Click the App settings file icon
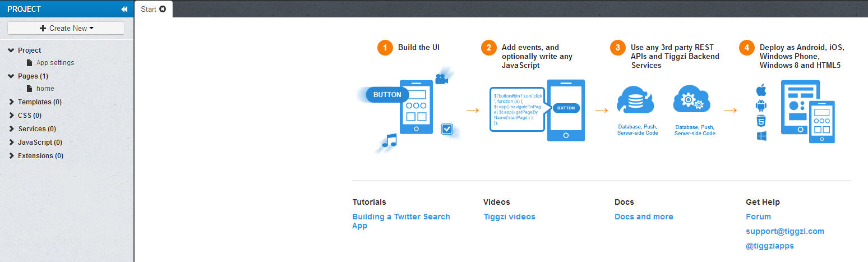The image size is (868, 262). coord(30,63)
